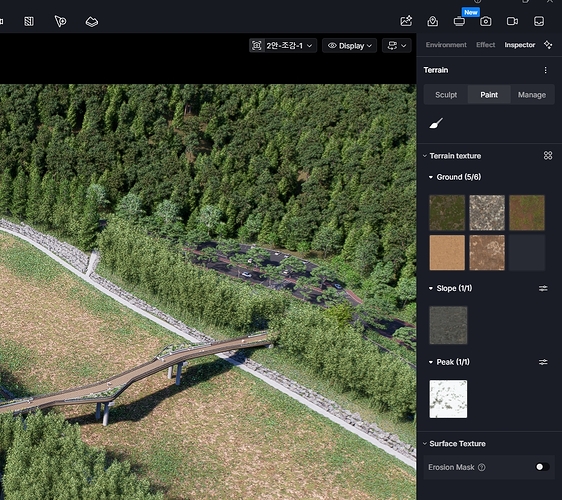Screen dimensions: 562x500
Task: Open the AI image enhance icon
Action: click(406, 21)
